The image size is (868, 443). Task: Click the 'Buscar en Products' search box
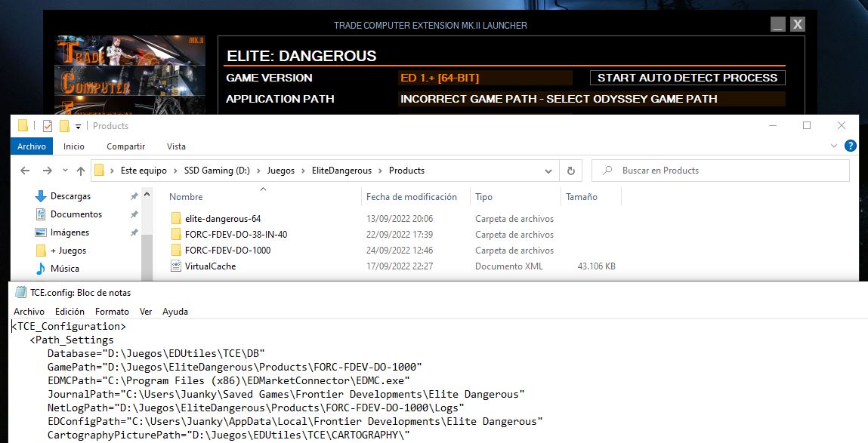click(720, 171)
